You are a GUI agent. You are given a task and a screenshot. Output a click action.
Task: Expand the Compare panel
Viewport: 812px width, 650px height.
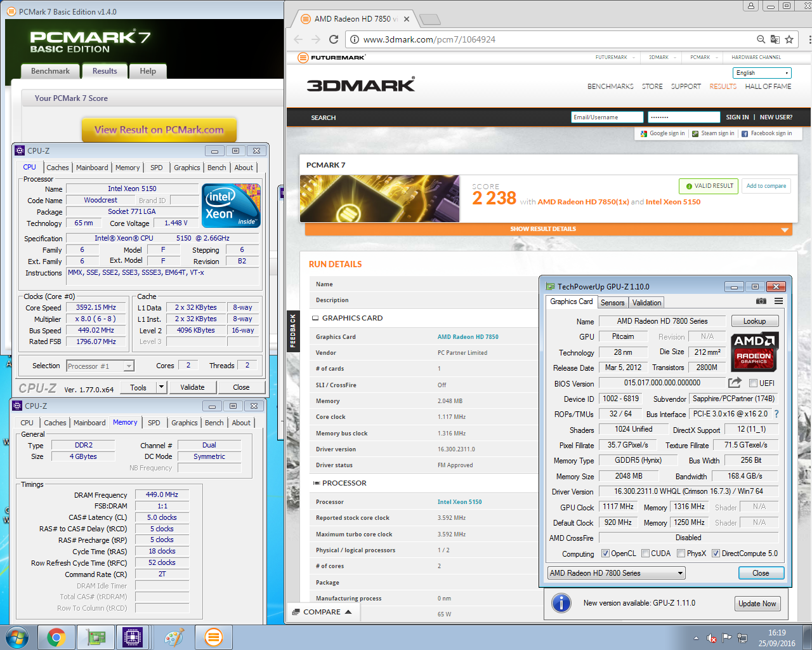tap(323, 612)
